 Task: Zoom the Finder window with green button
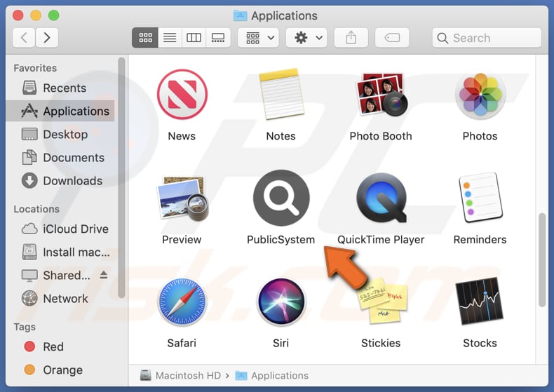tap(54, 15)
